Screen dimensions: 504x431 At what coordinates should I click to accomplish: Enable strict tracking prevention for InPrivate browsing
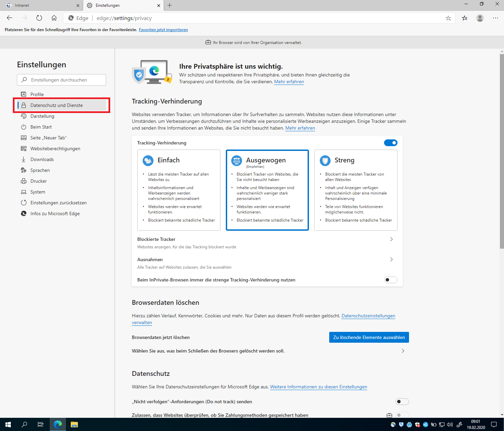coord(390,280)
